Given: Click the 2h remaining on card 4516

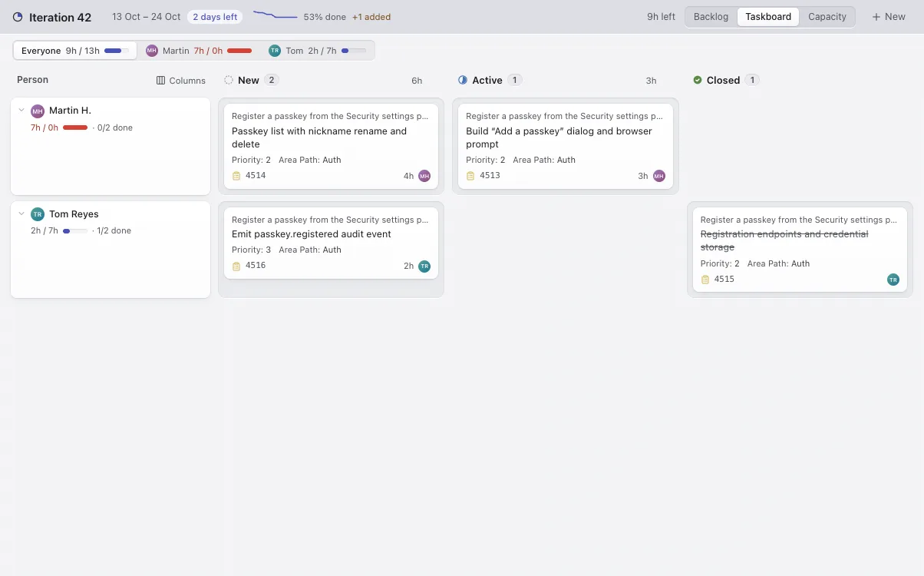Looking at the screenshot, I should coord(408,266).
